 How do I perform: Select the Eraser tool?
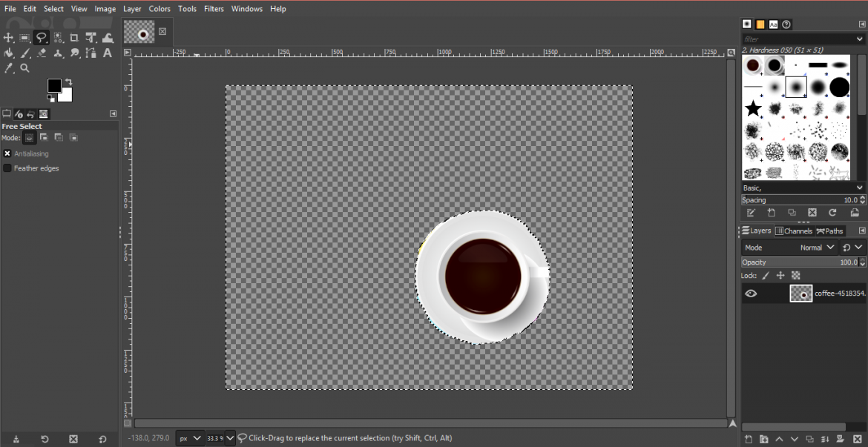42,53
